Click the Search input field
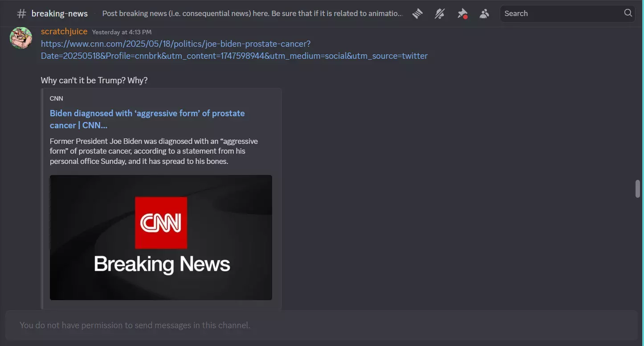The height and width of the screenshot is (346, 644). point(567,13)
